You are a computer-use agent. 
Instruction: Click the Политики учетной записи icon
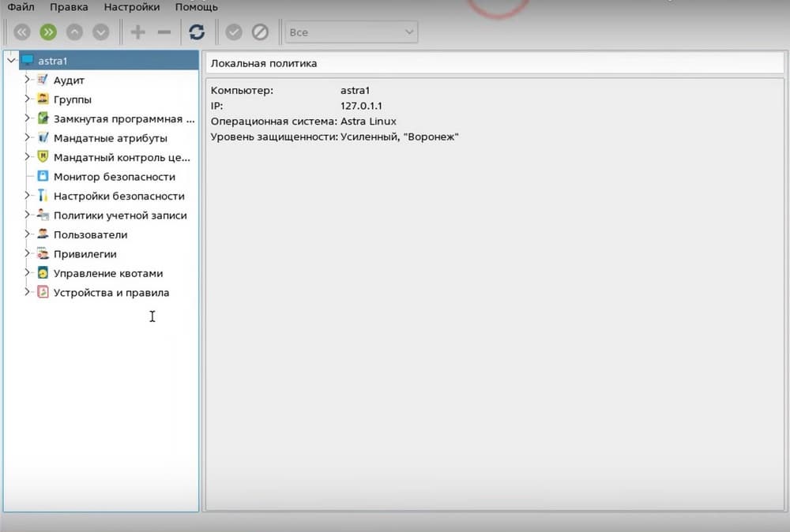point(43,215)
